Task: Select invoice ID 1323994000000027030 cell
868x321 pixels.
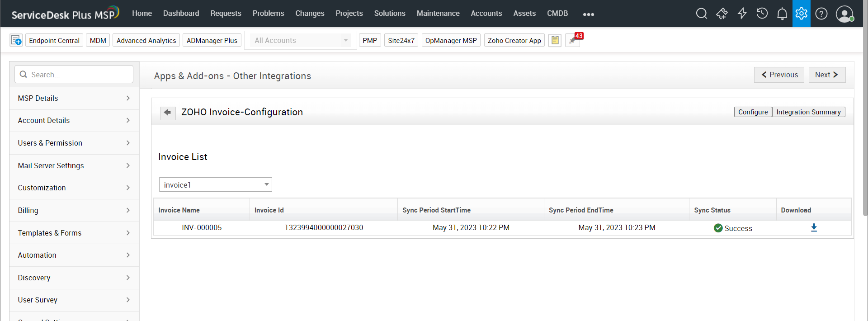Action: (x=324, y=227)
